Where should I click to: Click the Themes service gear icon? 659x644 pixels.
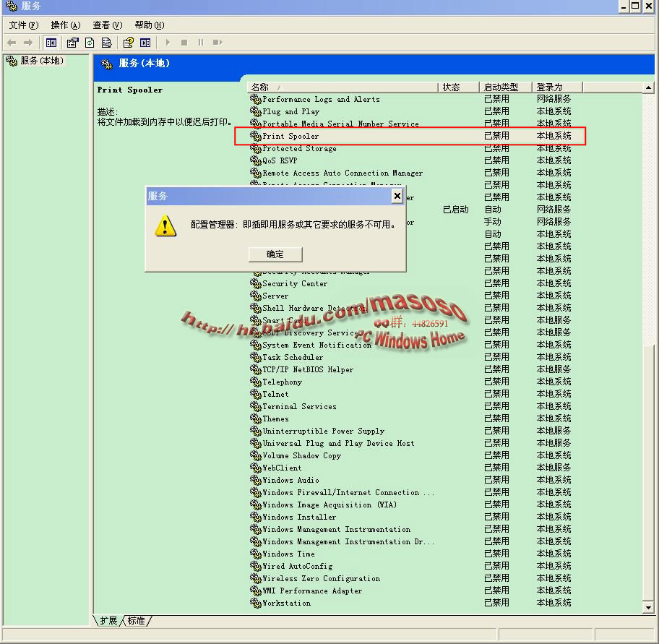coord(256,418)
